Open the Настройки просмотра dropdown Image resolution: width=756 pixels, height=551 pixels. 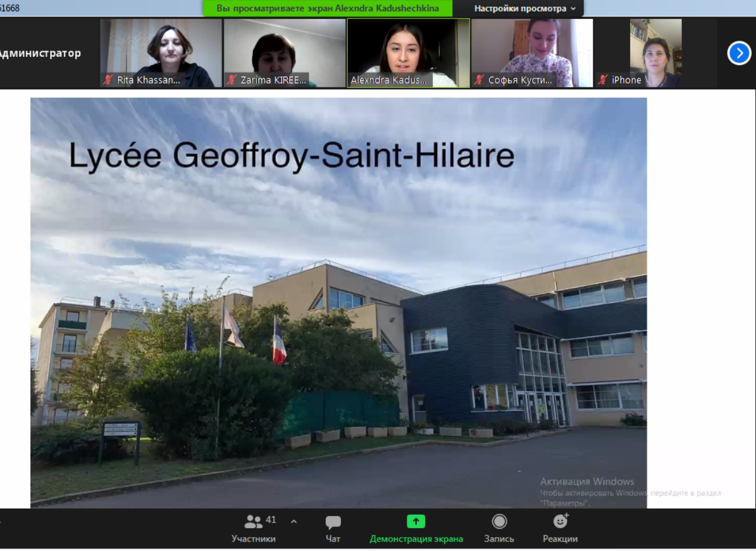(524, 8)
